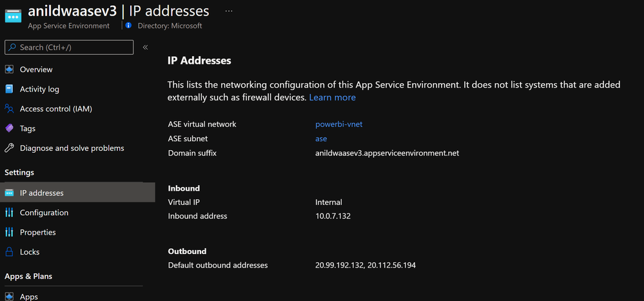Select IP addresses menu item
Viewport: 644px width, 301px height.
click(x=42, y=193)
